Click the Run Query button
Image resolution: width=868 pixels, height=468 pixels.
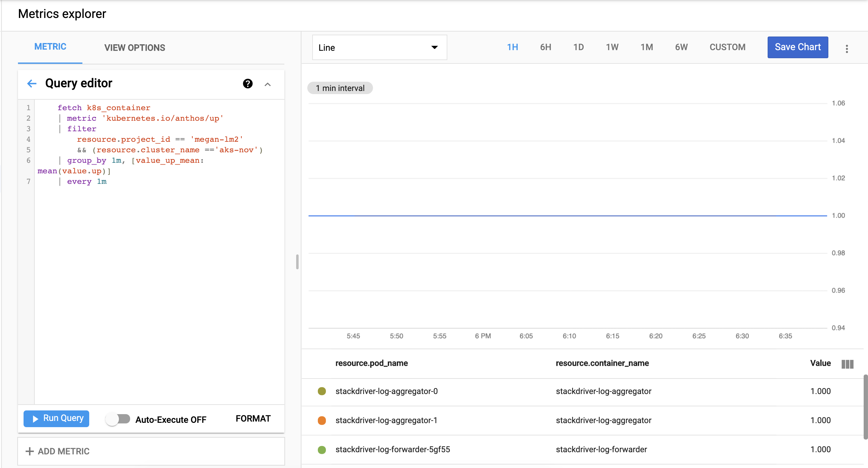(57, 419)
